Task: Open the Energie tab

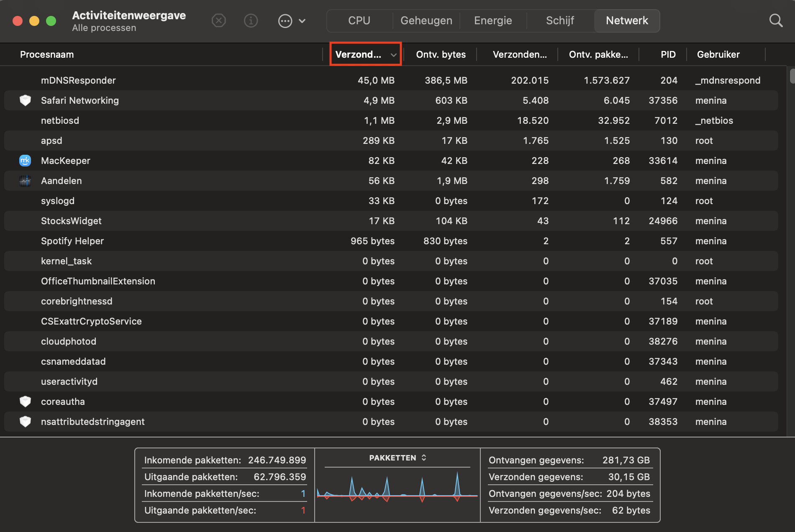Action: pos(493,20)
